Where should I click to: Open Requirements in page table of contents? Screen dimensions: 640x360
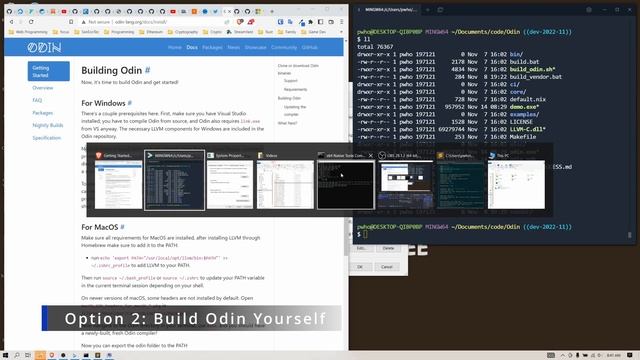(296, 89)
